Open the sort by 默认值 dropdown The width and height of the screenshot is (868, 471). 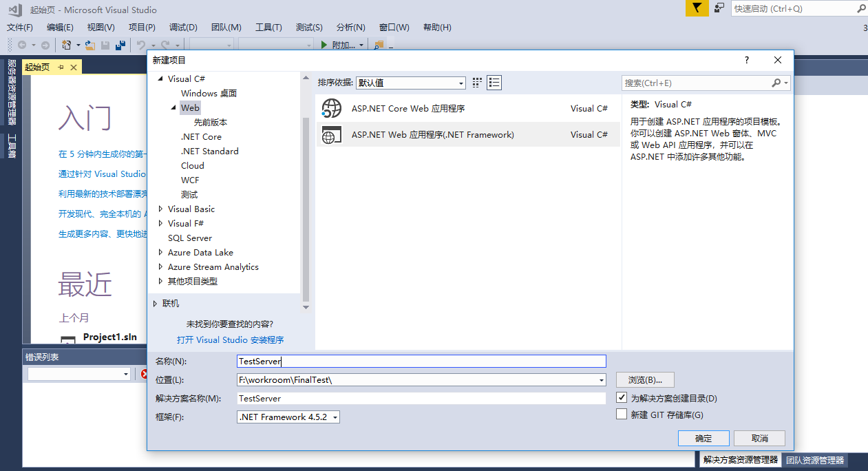[411, 83]
